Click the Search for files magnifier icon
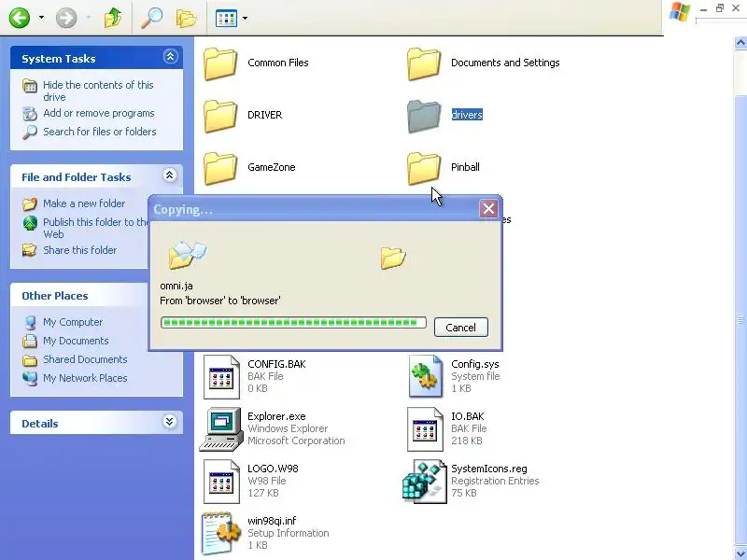The height and width of the screenshot is (560, 747). [30, 133]
